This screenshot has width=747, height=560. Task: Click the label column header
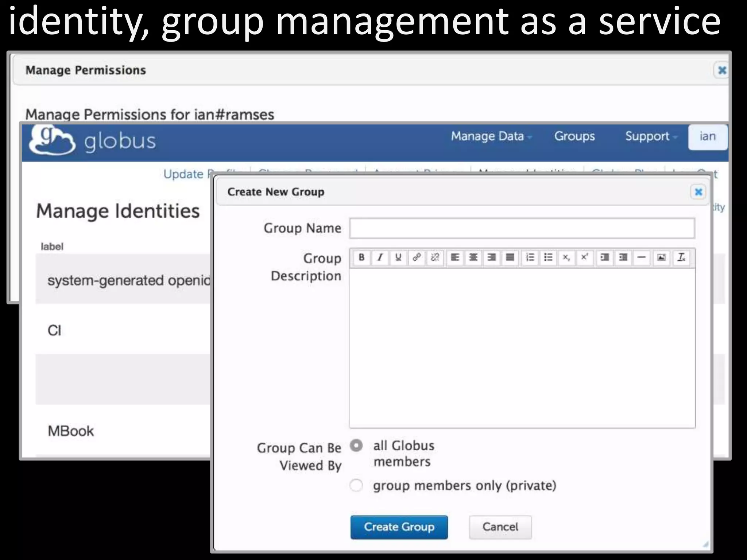point(52,246)
